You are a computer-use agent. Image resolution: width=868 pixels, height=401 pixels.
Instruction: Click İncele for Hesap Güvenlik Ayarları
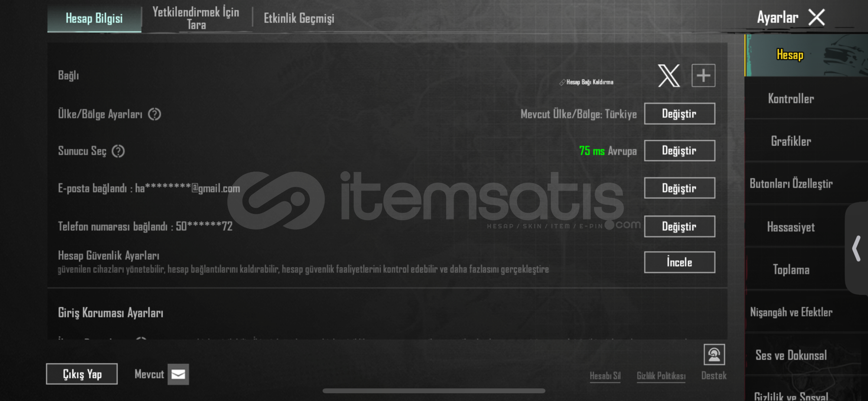pyautogui.click(x=679, y=262)
